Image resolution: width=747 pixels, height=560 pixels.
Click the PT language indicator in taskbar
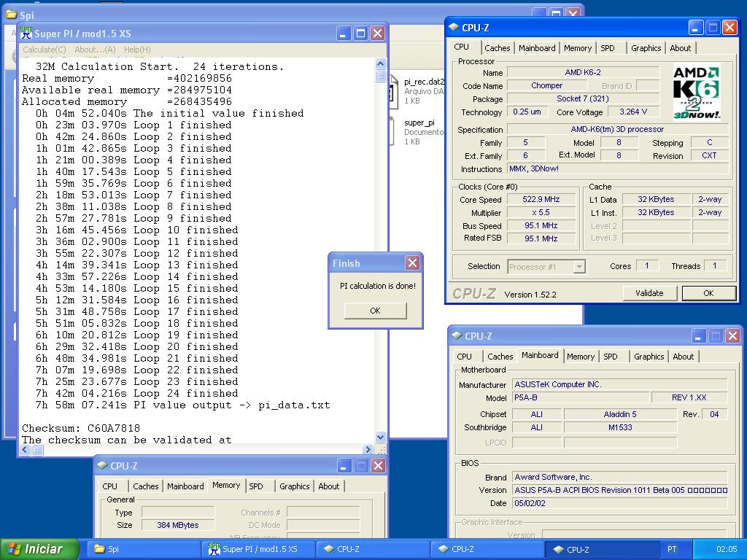(x=671, y=549)
